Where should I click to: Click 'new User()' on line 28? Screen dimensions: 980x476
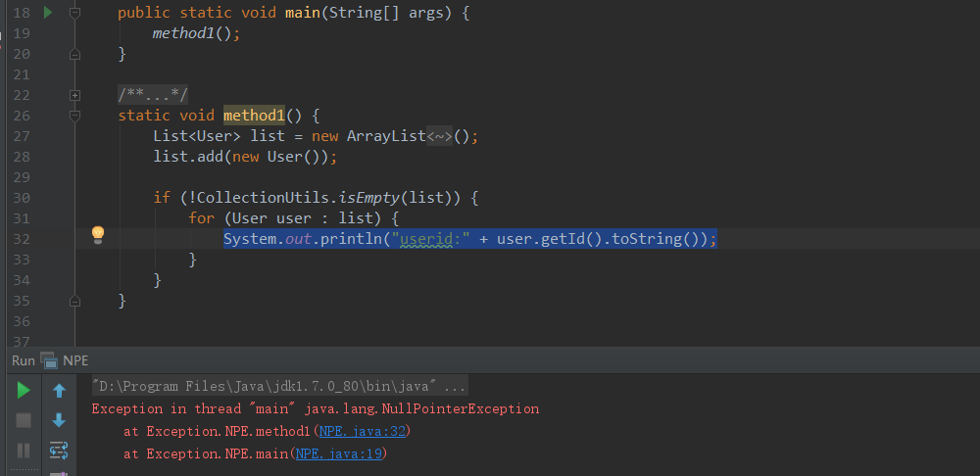(276, 157)
